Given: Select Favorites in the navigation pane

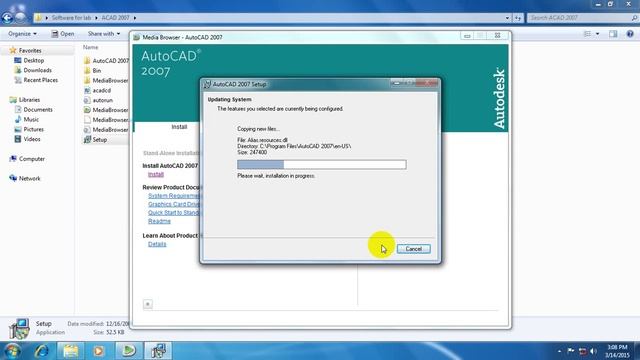Looking at the screenshot, I should pos(30,50).
